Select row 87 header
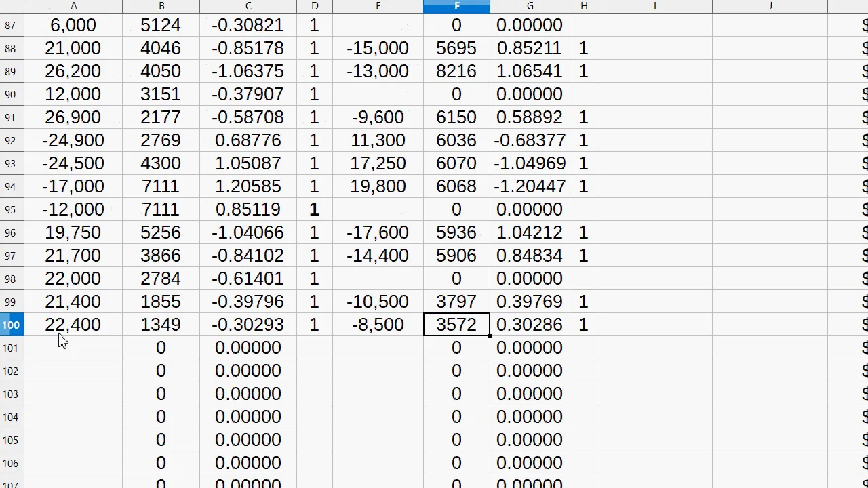This screenshot has height=488, width=868. pos(12,25)
